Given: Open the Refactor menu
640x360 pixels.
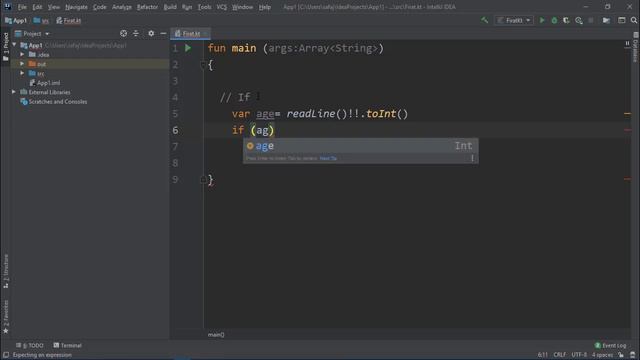Looking at the screenshot, I should pyautogui.click(x=147, y=7).
